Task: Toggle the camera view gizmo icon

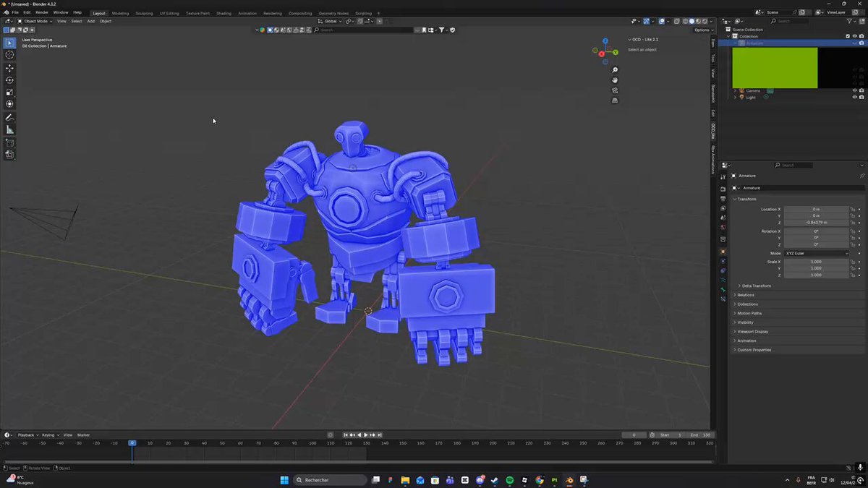Action: pyautogui.click(x=615, y=90)
